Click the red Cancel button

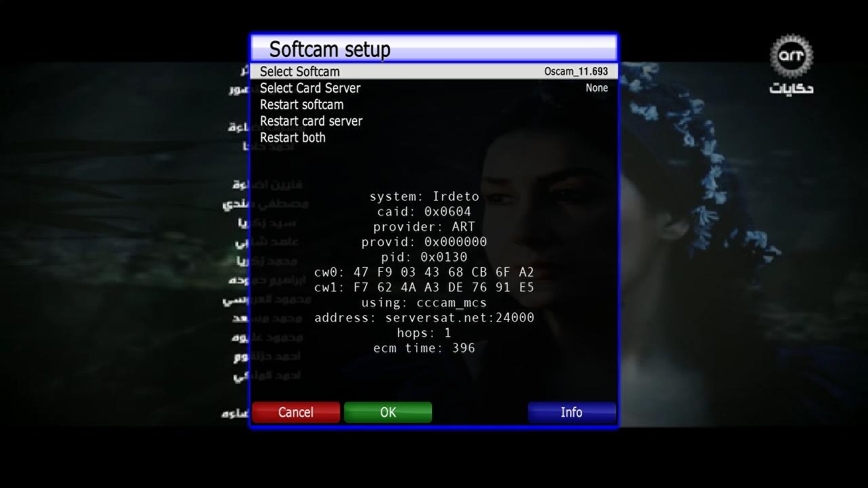tap(296, 412)
